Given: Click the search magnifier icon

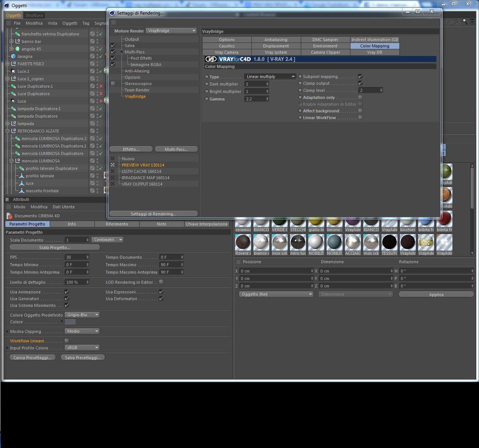Looking at the screenshot, I should point(465,22).
